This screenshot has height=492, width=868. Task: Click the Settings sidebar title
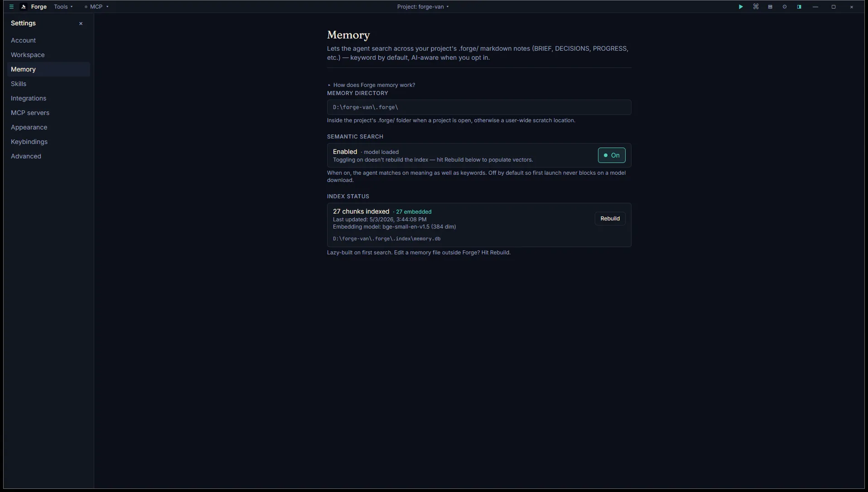pyautogui.click(x=23, y=23)
